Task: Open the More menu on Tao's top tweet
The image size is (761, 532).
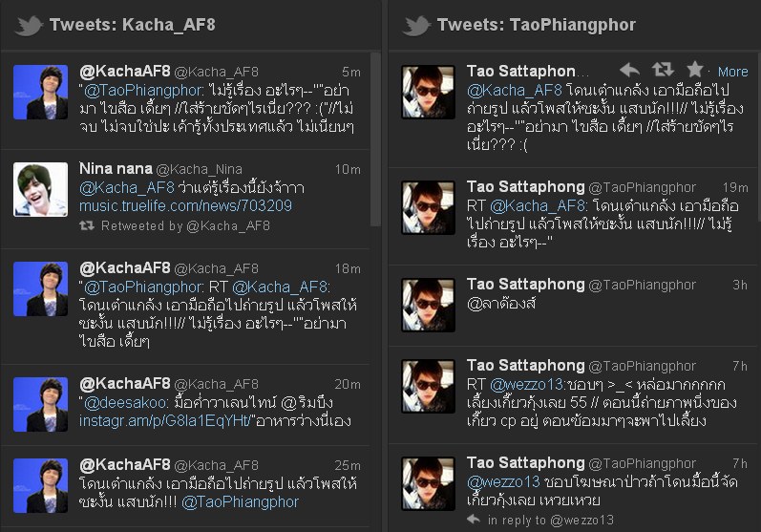Action: coord(732,72)
